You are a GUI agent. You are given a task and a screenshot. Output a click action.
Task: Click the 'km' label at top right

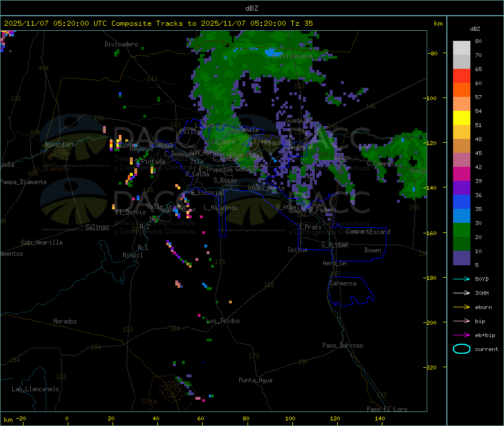[x=438, y=24]
